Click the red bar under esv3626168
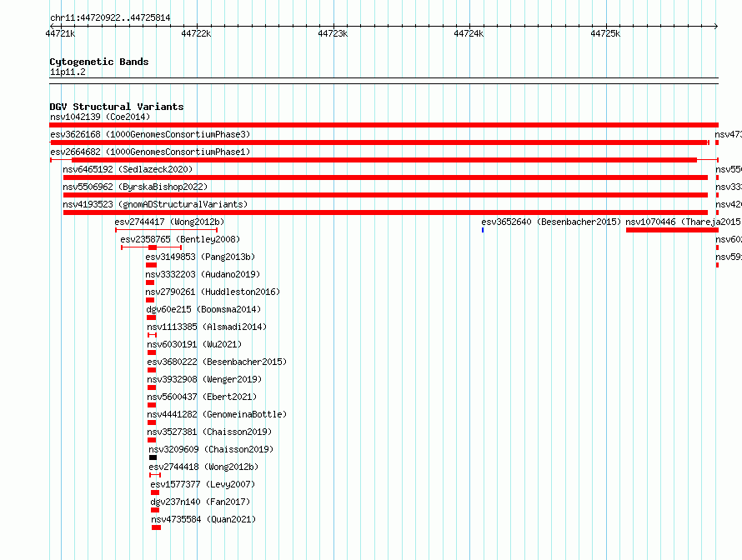Image resolution: width=742 pixels, height=560 pixels. coord(379,142)
